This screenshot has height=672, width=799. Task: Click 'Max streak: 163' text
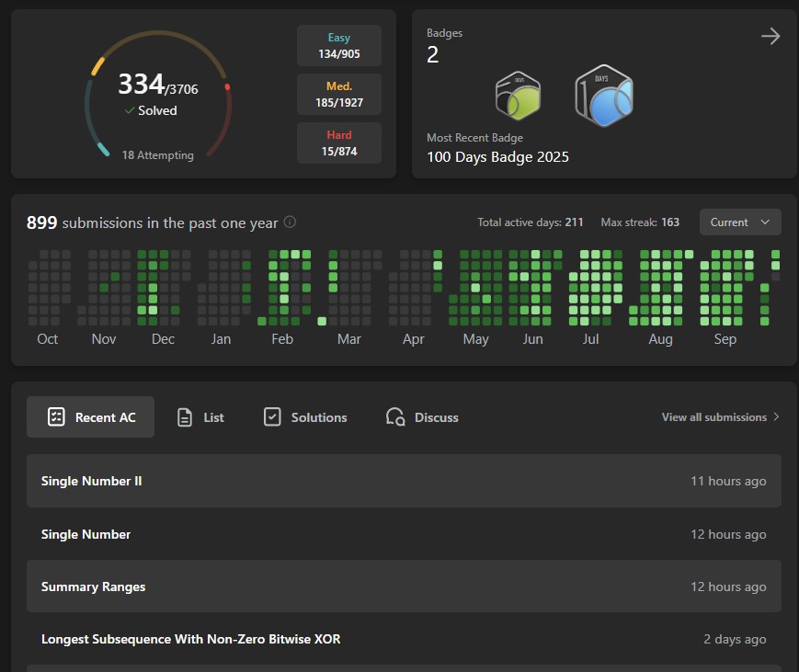coord(640,222)
